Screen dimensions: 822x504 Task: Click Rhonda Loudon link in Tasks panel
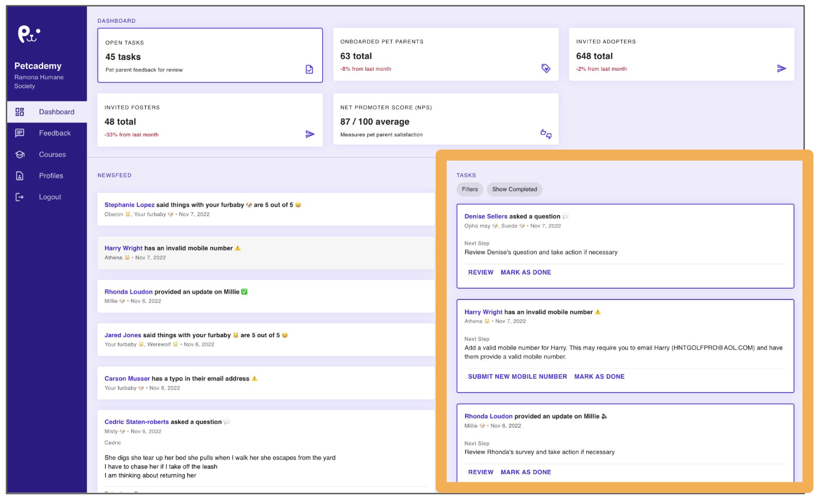pyautogui.click(x=488, y=416)
